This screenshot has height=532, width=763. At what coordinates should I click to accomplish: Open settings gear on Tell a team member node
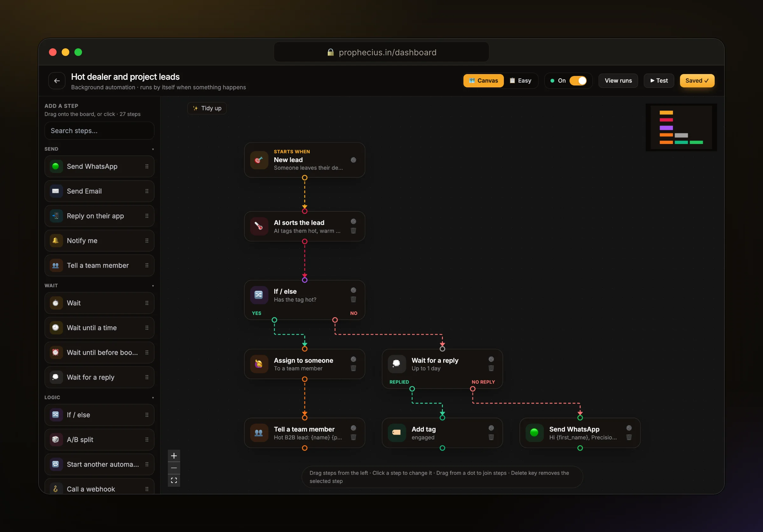point(353,428)
